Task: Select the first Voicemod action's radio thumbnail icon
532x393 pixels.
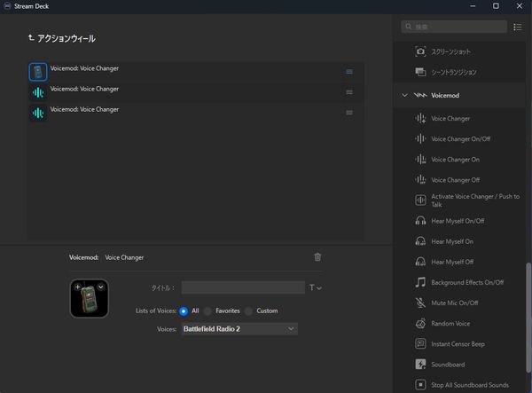Action: click(38, 72)
